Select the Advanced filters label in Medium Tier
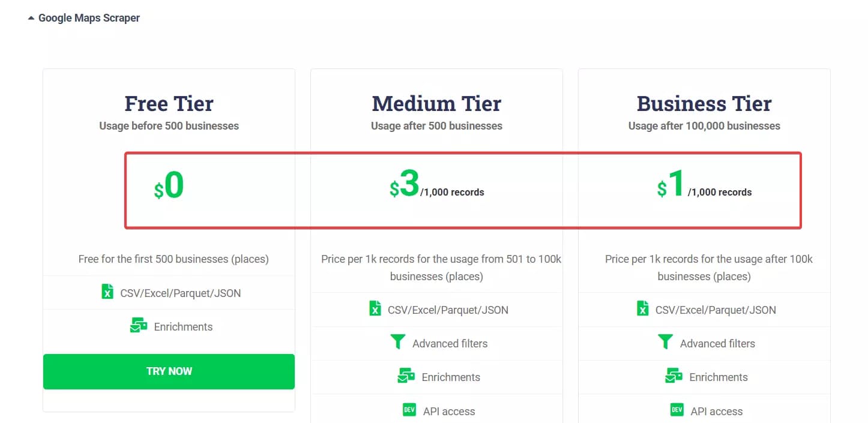Image resolution: width=868 pixels, height=423 pixels. pos(450,343)
